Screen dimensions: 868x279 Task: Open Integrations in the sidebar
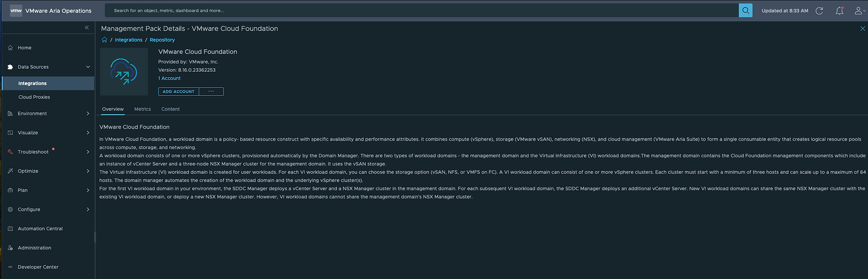48,83
